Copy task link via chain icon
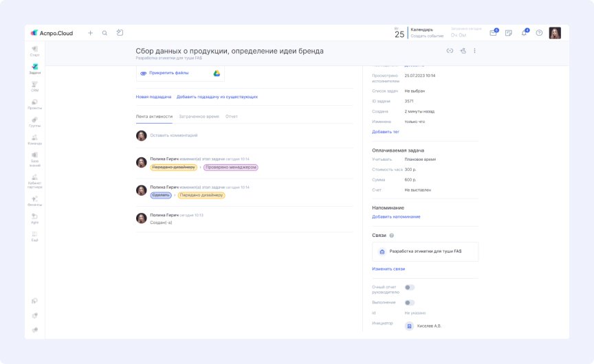The height and width of the screenshot is (364, 594). 450,51
